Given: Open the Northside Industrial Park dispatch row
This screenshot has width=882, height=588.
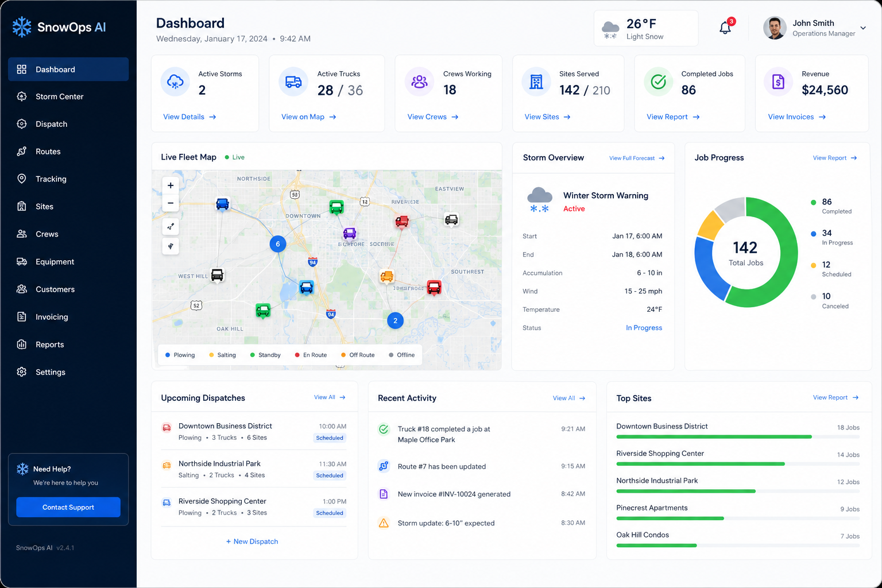Looking at the screenshot, I should [x=254, y=469].
